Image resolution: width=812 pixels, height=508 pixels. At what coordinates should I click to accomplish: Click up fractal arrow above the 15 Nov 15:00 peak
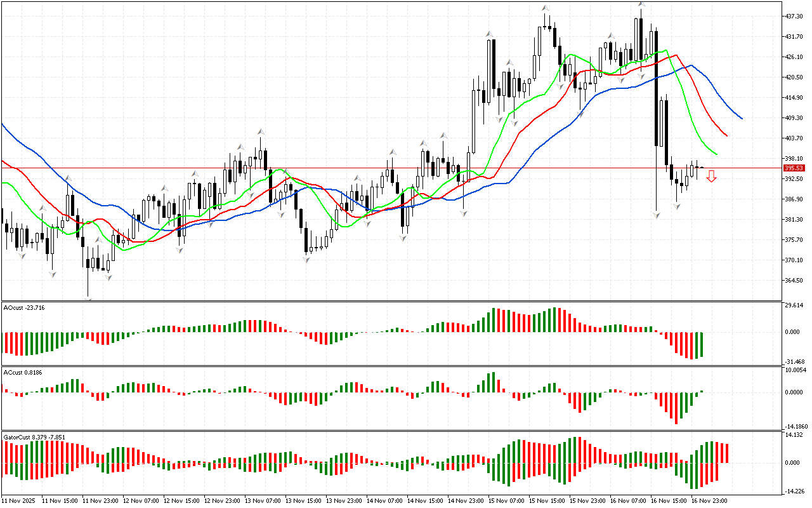545,8
